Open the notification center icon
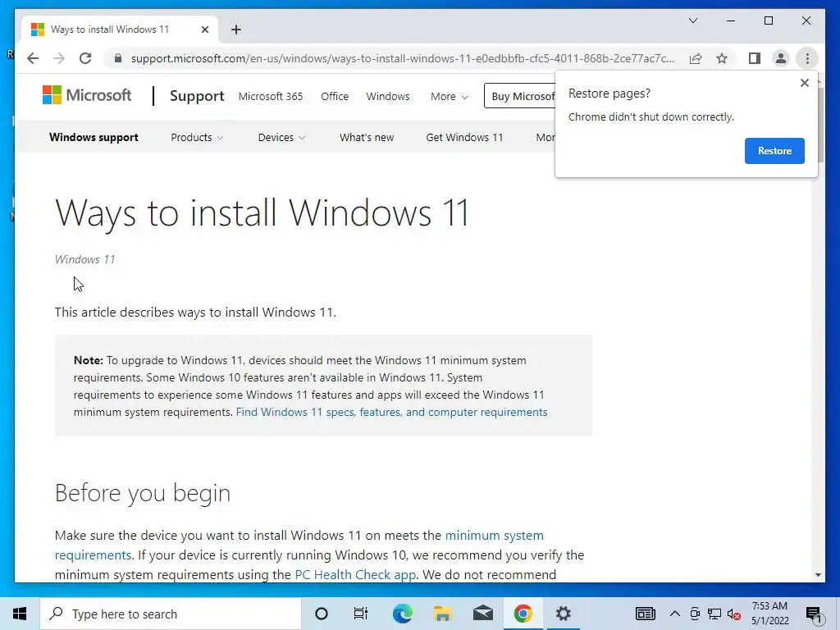Image resolution: width=840 pixels, height=630 pixels. pyautogui.click(x=814, y=615)
